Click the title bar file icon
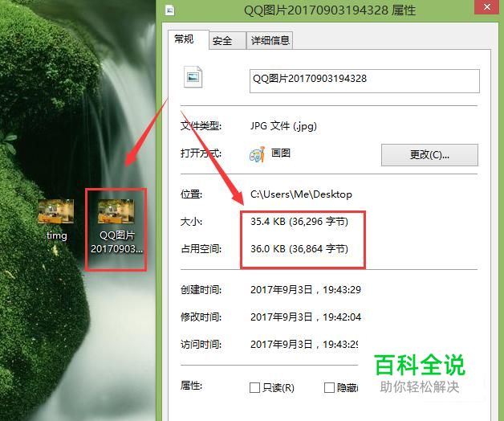 coord(169,10)
